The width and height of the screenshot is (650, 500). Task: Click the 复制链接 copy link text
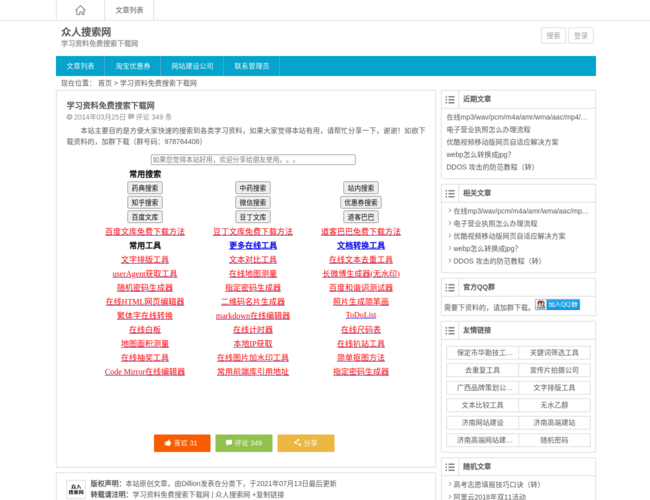269,495
